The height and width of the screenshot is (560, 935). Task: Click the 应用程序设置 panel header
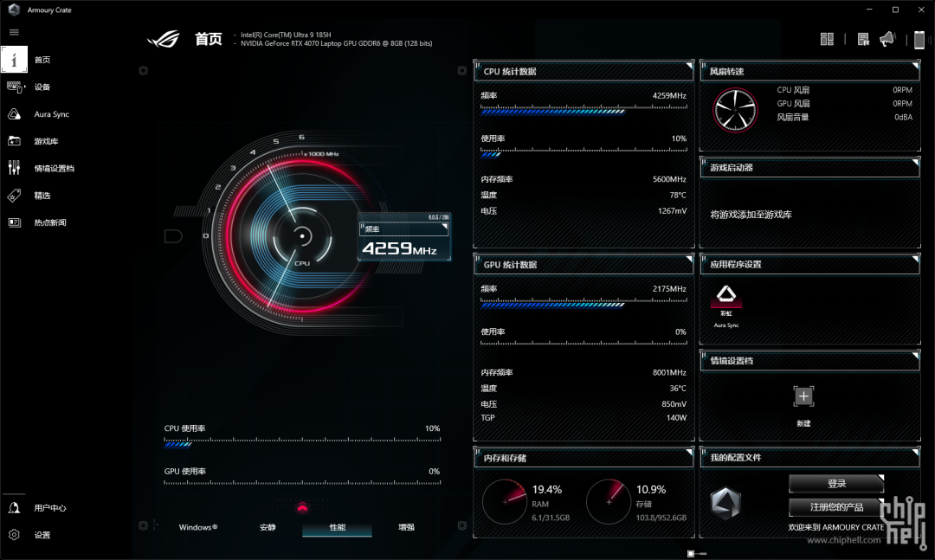point(809,264)
